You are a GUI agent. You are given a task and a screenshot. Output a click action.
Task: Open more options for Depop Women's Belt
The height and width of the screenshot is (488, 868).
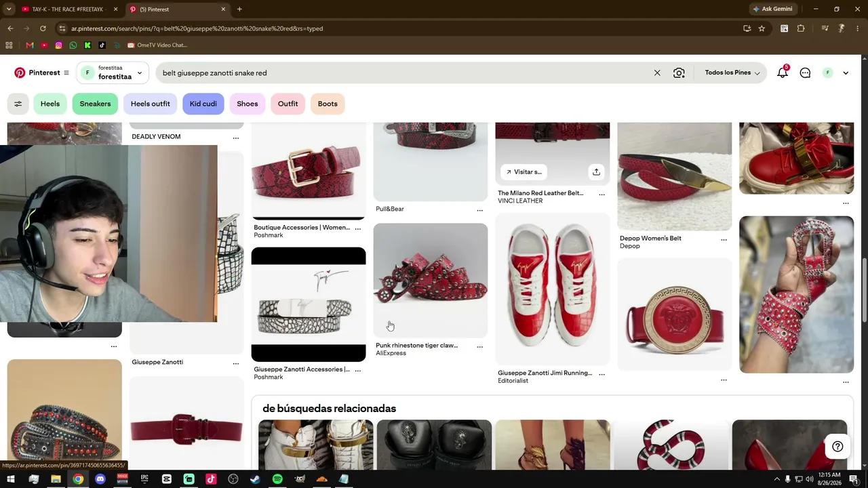pyautogui.click(x=724, y=239)
